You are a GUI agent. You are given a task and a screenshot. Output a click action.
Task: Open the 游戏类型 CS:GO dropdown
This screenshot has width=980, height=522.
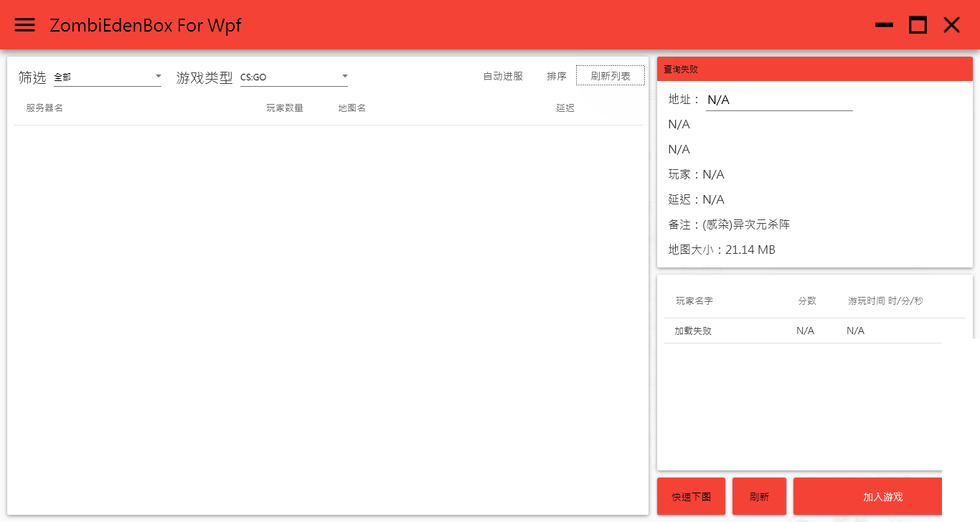click(x=294, y=76)
